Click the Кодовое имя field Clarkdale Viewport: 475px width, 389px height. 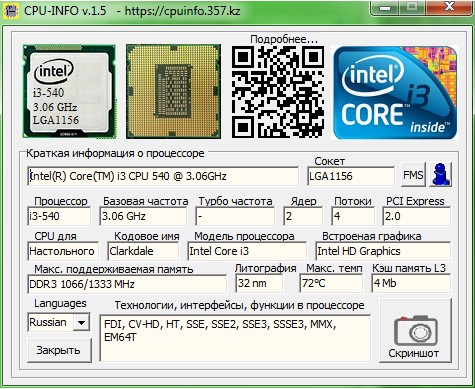143,251
